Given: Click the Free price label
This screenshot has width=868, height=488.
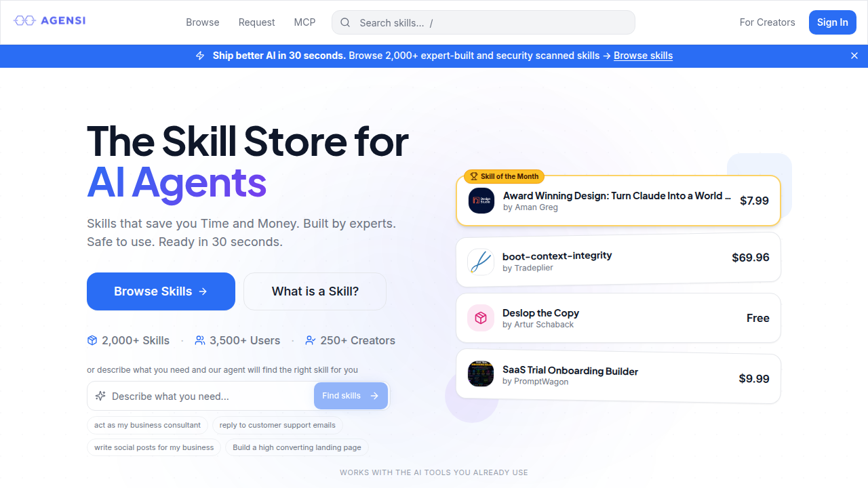Looking at the screenshot, I should click(757, 318).
